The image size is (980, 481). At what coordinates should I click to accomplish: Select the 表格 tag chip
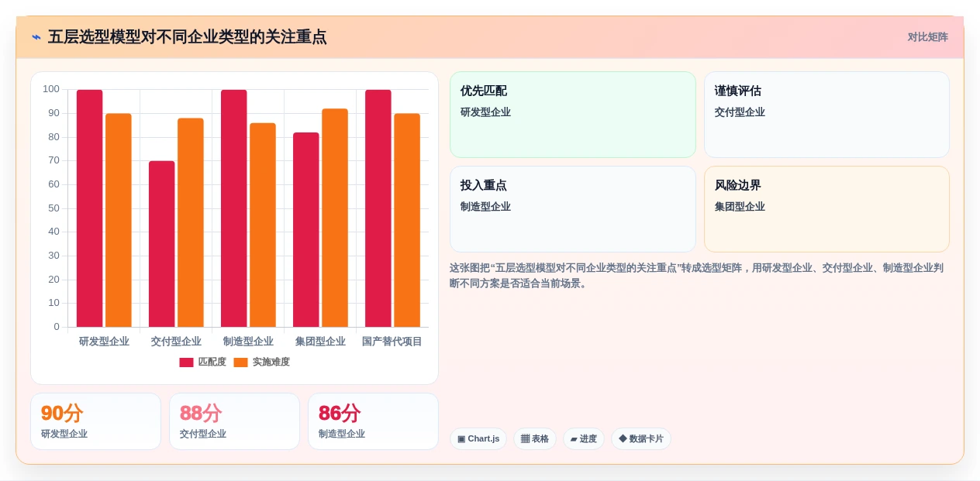coord(535,439)
